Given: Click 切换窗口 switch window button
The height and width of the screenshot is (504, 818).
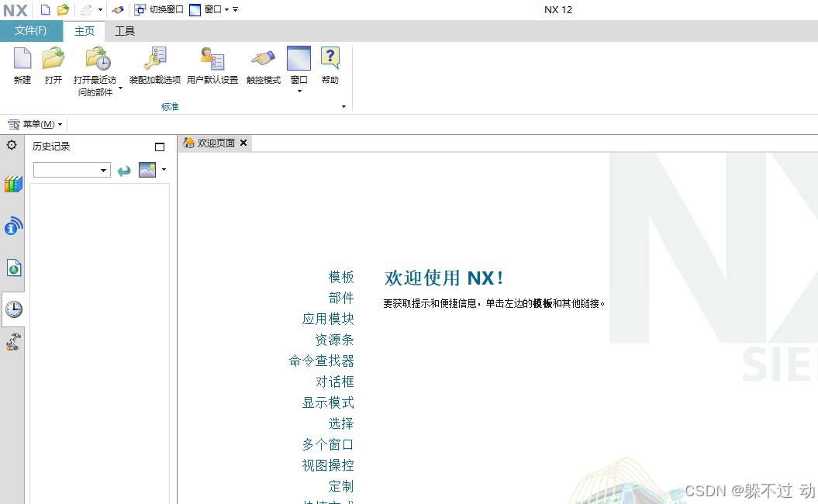Looking at the screenshot, I should (159, 9).
